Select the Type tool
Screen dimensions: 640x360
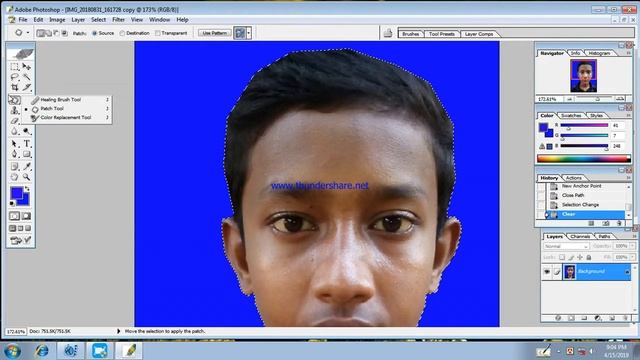pos(27,144)
